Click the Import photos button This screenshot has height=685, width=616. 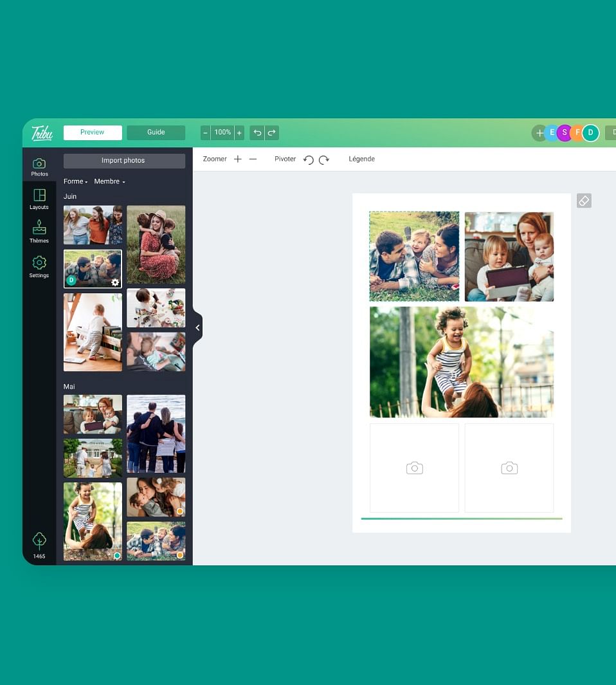[123, 161]
